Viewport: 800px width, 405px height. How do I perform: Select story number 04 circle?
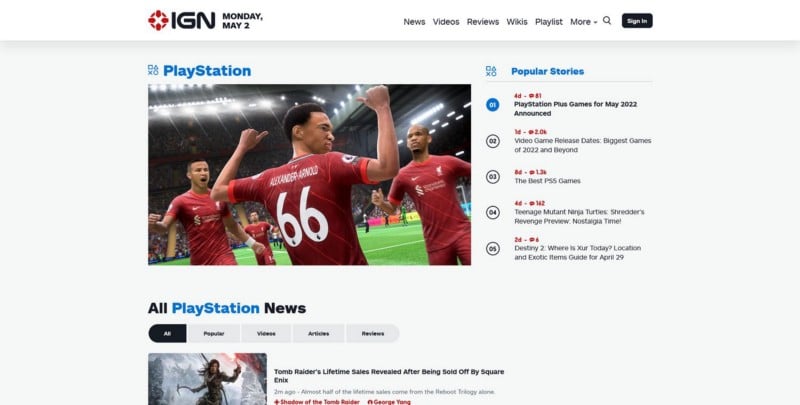[492, 212]
